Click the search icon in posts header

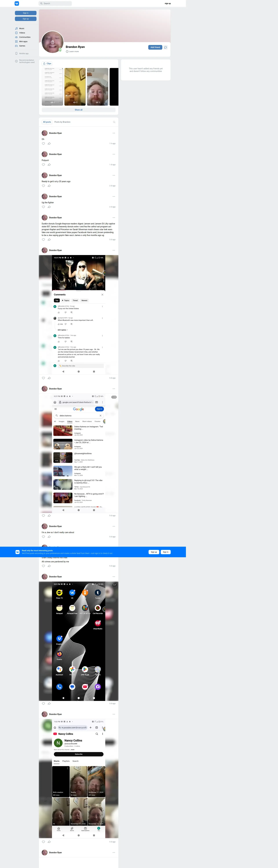[x=114, y=122]
